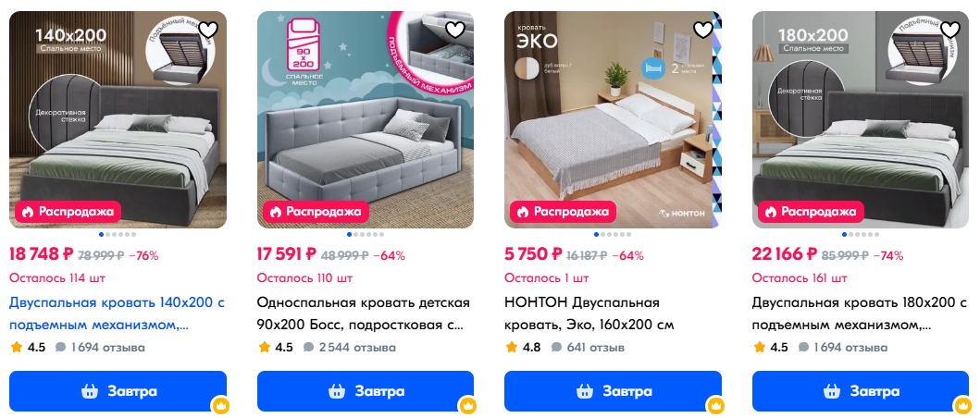Click crown badge on the 180x200 bed card

[962, 405]
